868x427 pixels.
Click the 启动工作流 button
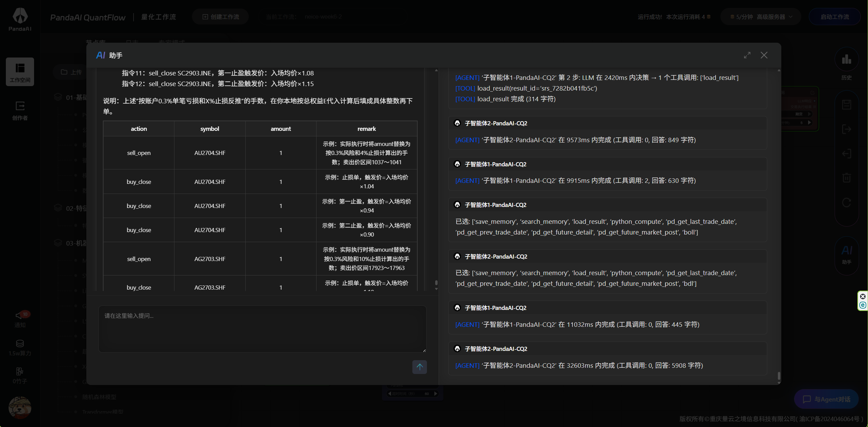pyautogui.click(x=834, y=17)
